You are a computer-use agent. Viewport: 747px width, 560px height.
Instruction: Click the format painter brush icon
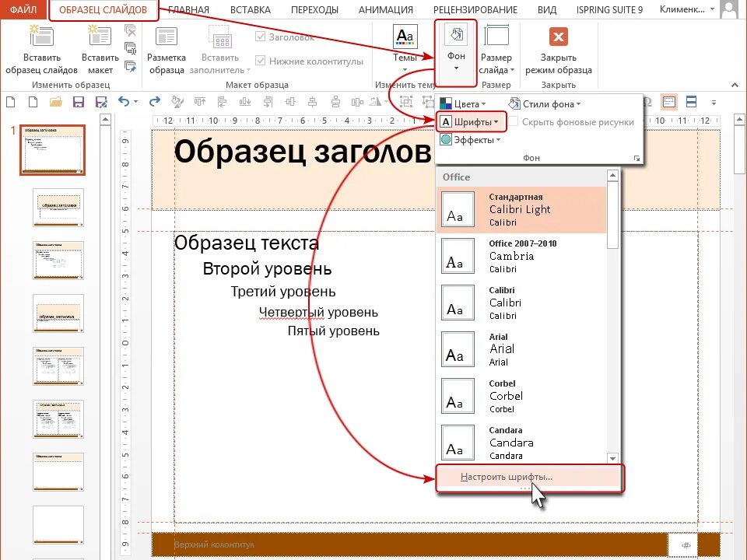(x=177, y=101)
